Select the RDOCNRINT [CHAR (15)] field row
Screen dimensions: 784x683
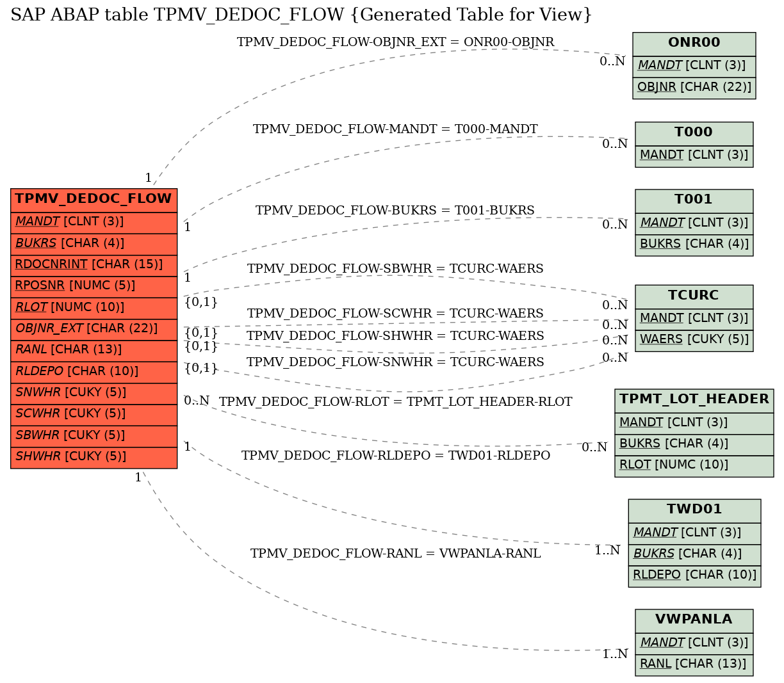pyautogui.click(x=94, y=265)
